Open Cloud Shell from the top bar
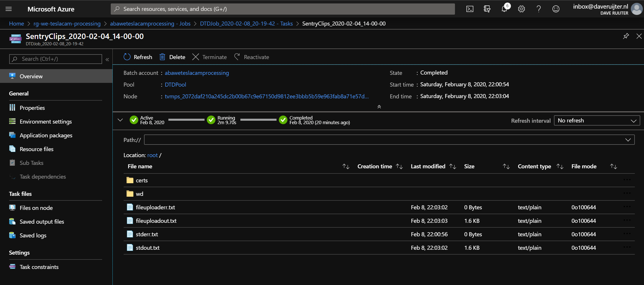This screenshot has height=285, width=644. [x=470, y=9]
